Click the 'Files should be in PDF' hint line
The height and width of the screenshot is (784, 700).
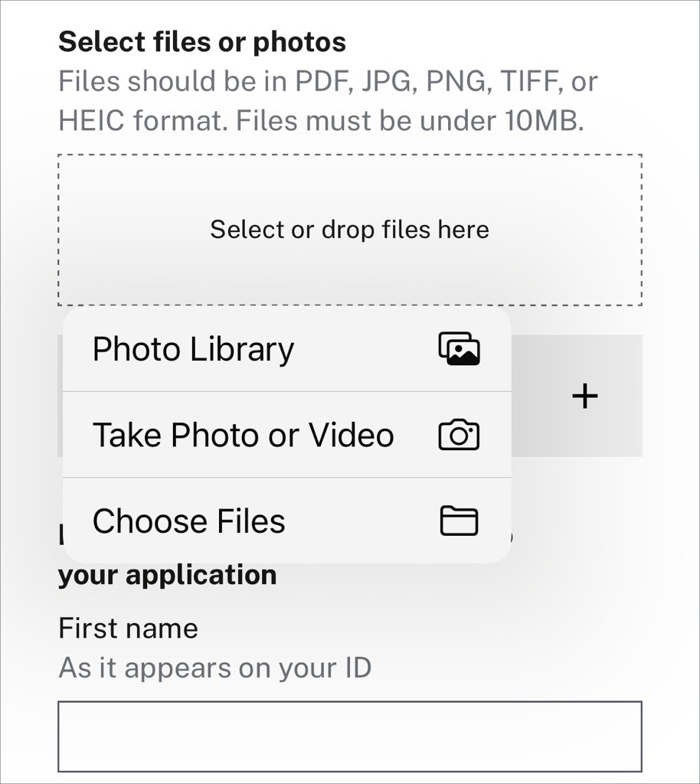pyautogui.click(x=328, y=81)
